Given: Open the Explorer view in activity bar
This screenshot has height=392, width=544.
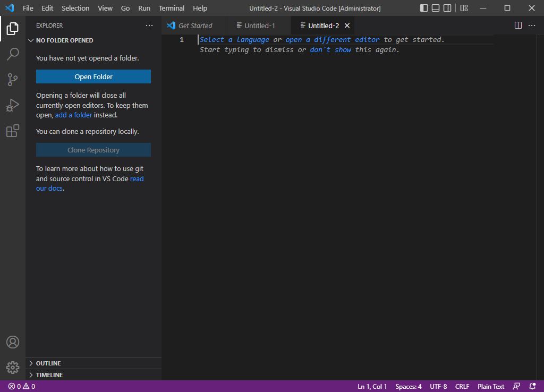Looking at the screenshot, I should [x=13, y=29].
